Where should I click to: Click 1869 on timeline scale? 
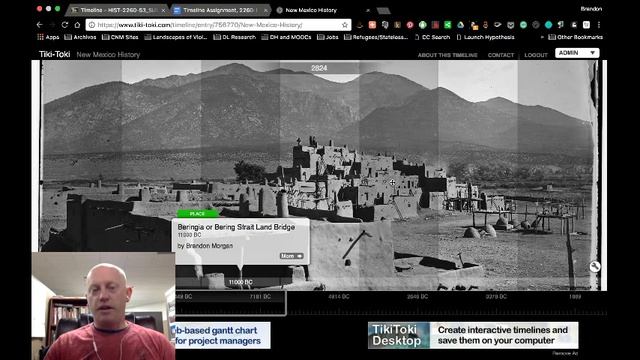coord(575,297)
